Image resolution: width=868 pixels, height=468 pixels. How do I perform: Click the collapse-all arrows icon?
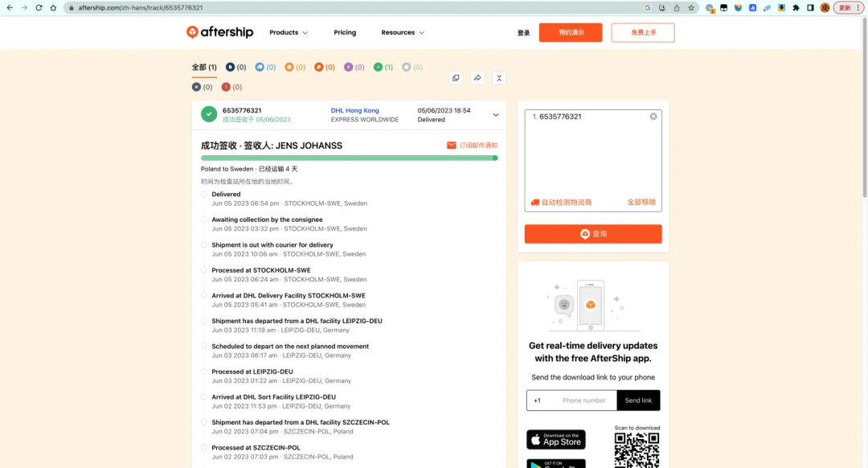(x=499, y=78)
